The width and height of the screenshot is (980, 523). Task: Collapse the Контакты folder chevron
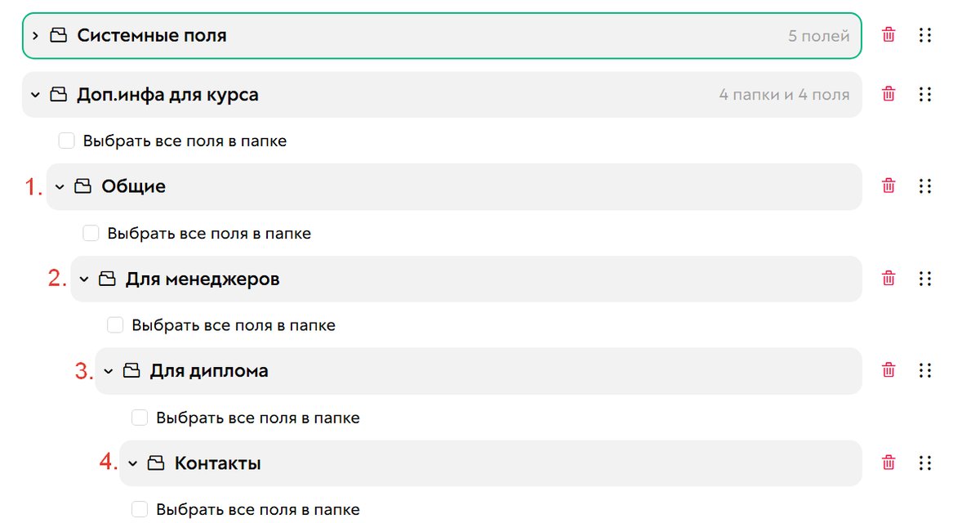tap(133, 464)
